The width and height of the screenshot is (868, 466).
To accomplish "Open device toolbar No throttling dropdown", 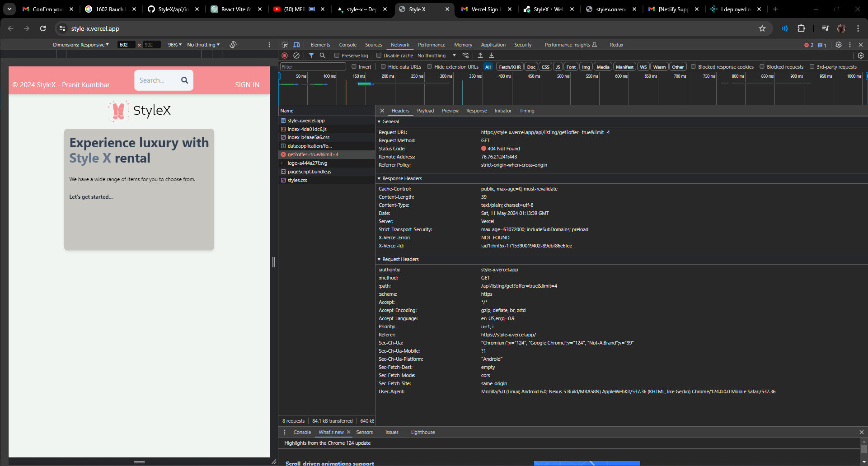I will [x=203, y=45].
